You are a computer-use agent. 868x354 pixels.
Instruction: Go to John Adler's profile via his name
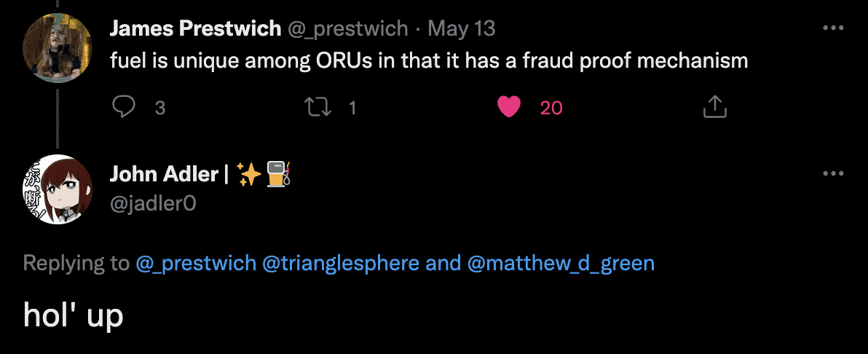point(164,174)
